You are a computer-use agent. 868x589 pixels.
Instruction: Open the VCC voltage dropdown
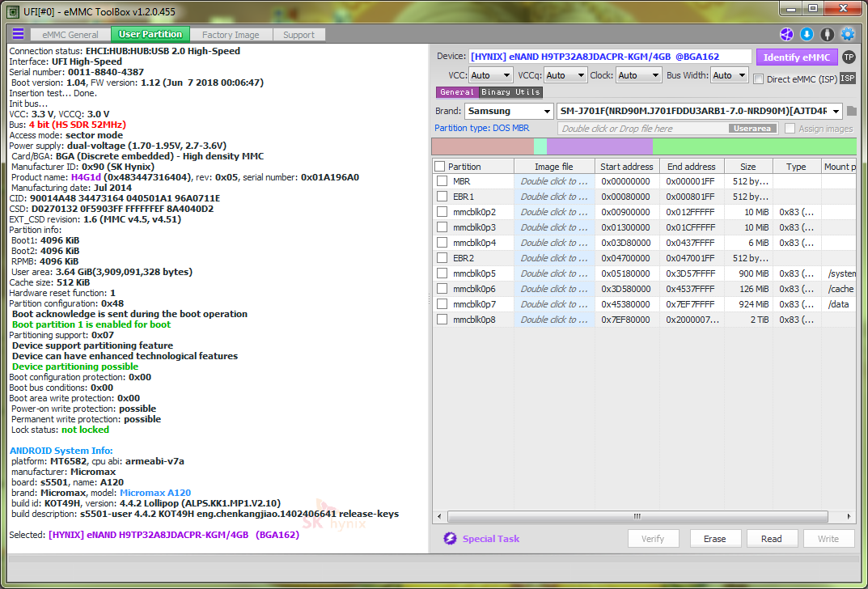click(x=491, y=75)
